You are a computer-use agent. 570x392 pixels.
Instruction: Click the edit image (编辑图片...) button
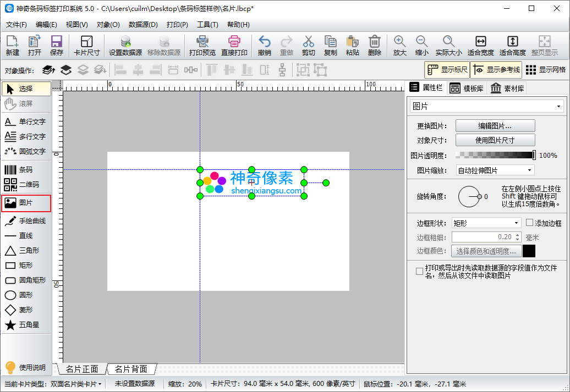tap(495, 126)
